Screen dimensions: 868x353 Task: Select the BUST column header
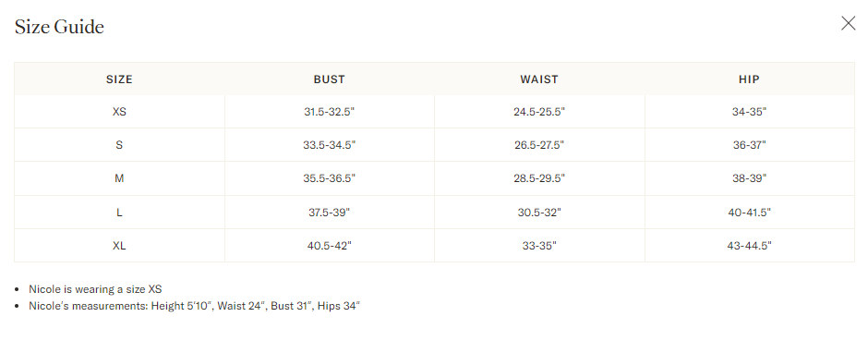click(330, 79)
